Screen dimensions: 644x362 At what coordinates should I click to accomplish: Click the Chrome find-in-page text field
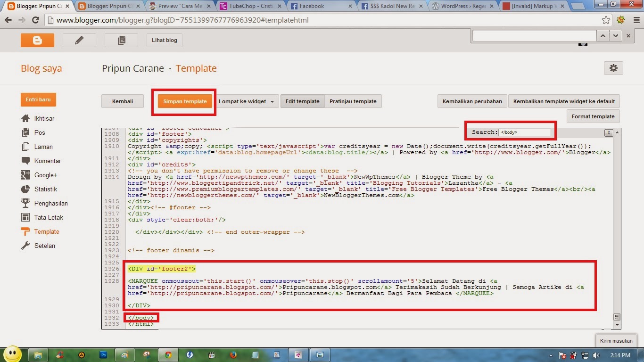click(534, 35)
